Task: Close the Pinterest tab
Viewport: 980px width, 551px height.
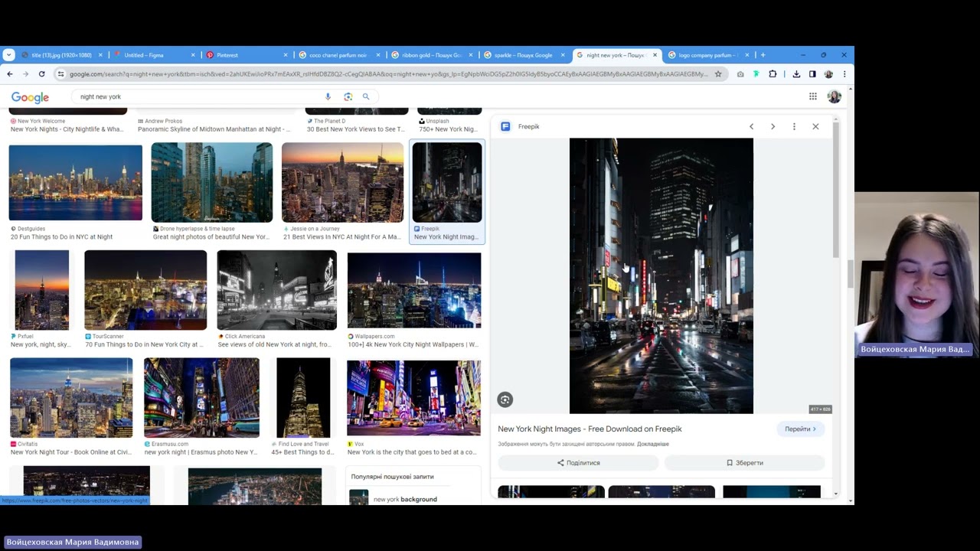Action: coord(286,55)
